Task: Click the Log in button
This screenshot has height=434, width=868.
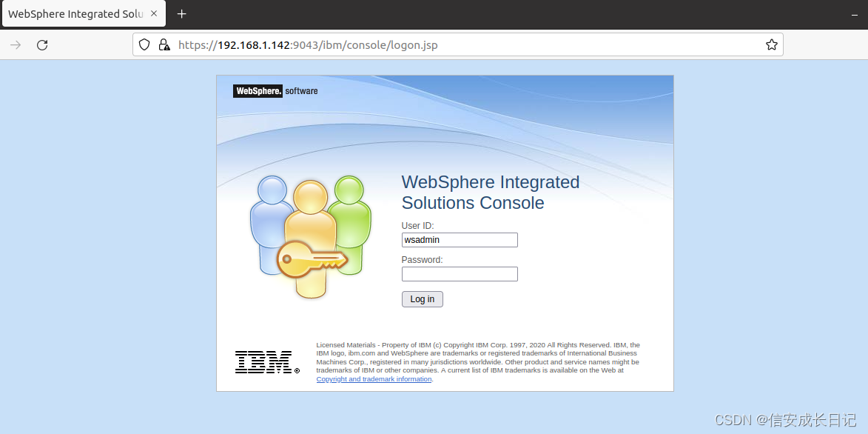Action: tap(423, 299)
